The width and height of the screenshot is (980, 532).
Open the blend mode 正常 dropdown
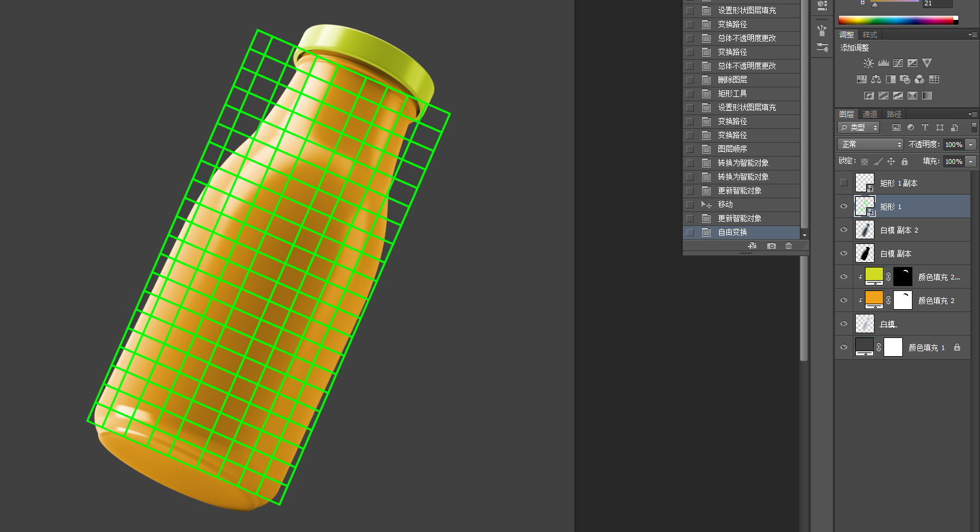tap(870, 145)
